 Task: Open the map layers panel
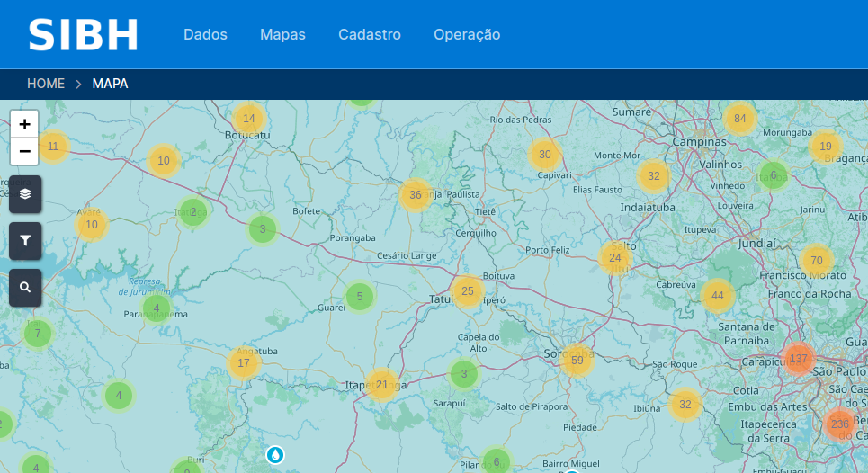tap(25, 193)
